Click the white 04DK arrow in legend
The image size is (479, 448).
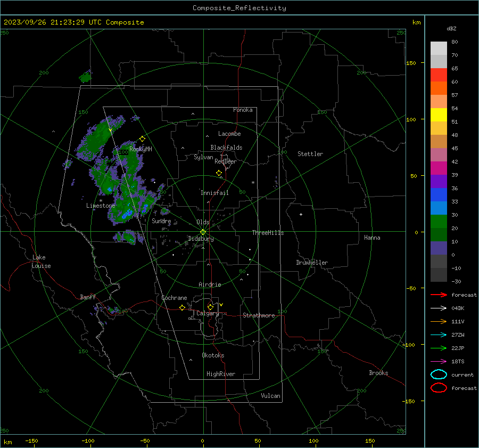(x=439, y=308)
